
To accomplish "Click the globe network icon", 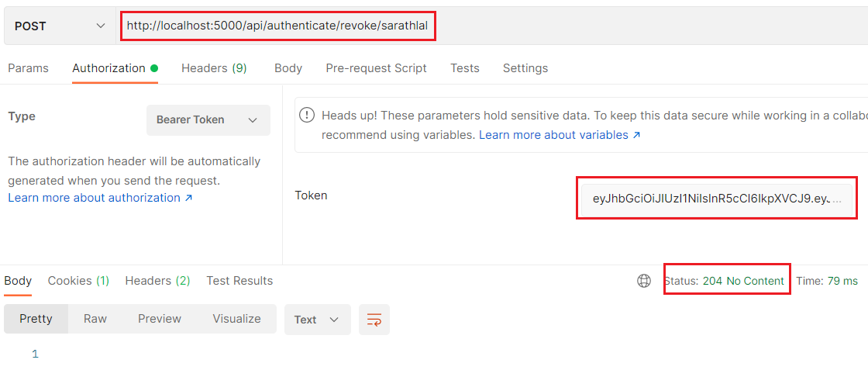I will coord(644,281).
